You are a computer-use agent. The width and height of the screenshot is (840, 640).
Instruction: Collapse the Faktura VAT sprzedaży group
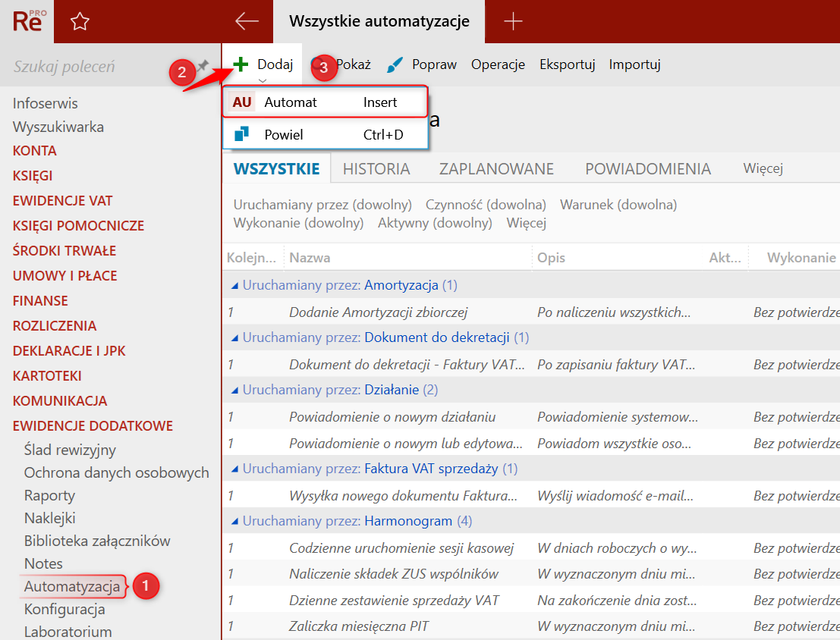click(x=234, y=469)
